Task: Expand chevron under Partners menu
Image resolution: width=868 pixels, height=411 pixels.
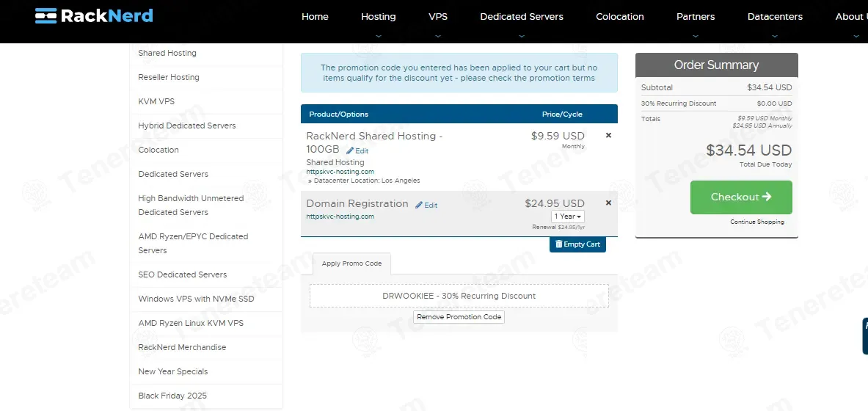Action: pos(696,36)
